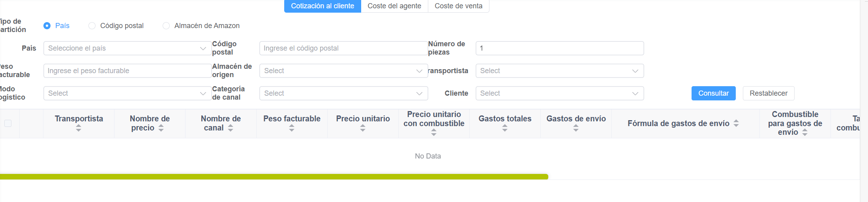Toggle Peso facturable column sort icon
868x202 pixels.
292,128
